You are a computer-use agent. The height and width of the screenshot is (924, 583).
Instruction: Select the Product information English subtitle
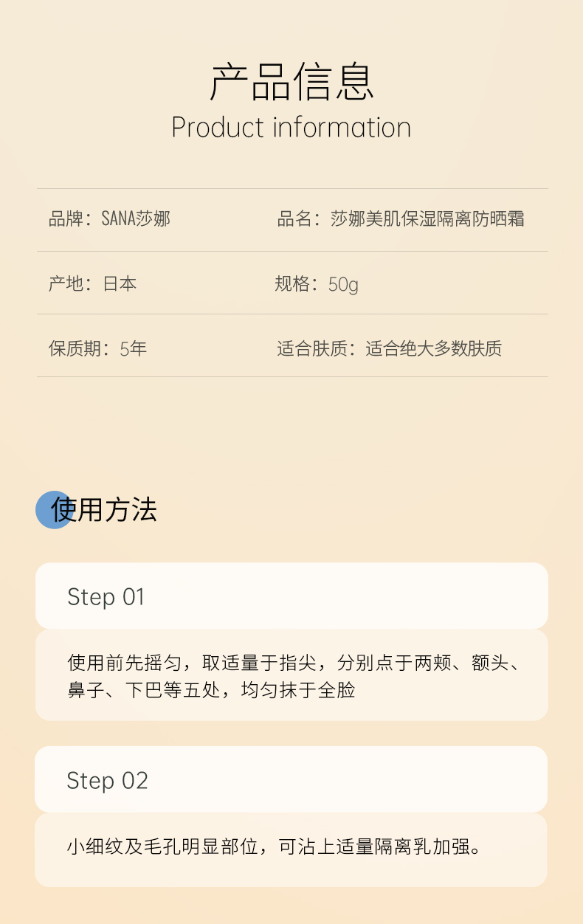(x=291, y=127)
